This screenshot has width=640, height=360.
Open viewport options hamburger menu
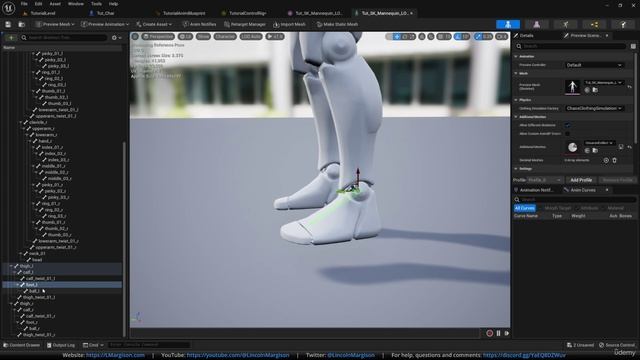pyautogui.click(x=135, y=37)
